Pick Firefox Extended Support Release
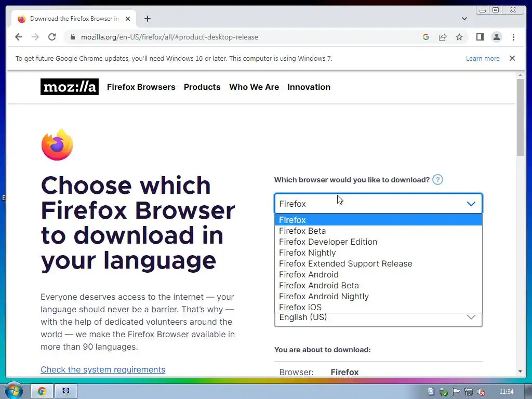 coord(378,263)
